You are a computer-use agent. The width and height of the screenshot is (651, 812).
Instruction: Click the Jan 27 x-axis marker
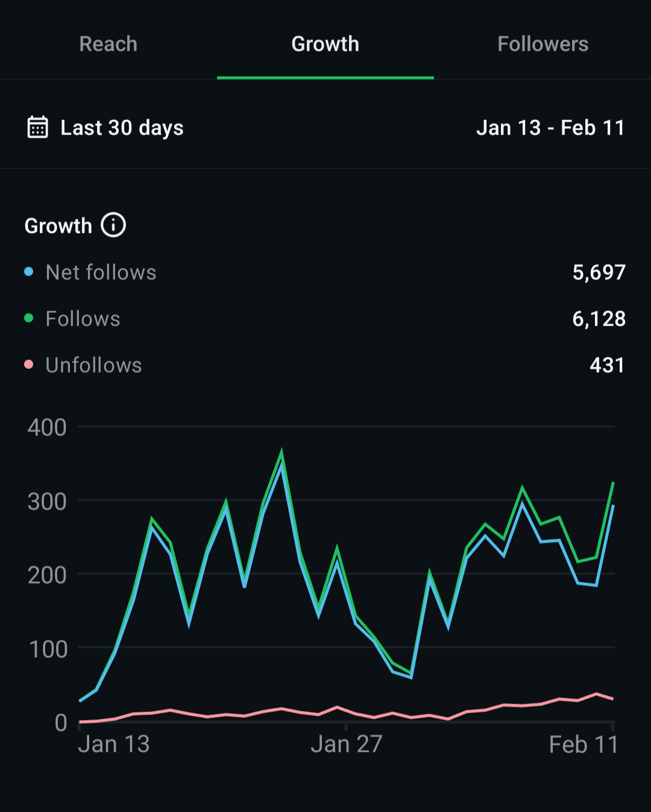point(346,744)
